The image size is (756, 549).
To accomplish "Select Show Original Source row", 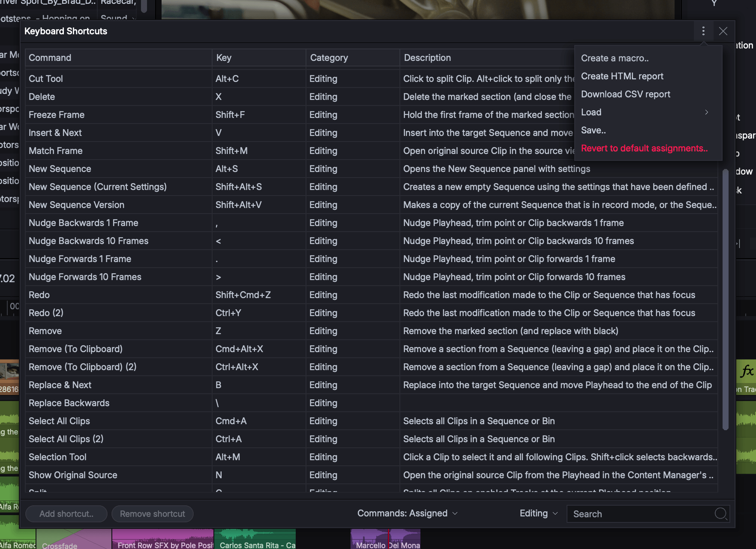I will pyautogui.click(x=372, y=475).
